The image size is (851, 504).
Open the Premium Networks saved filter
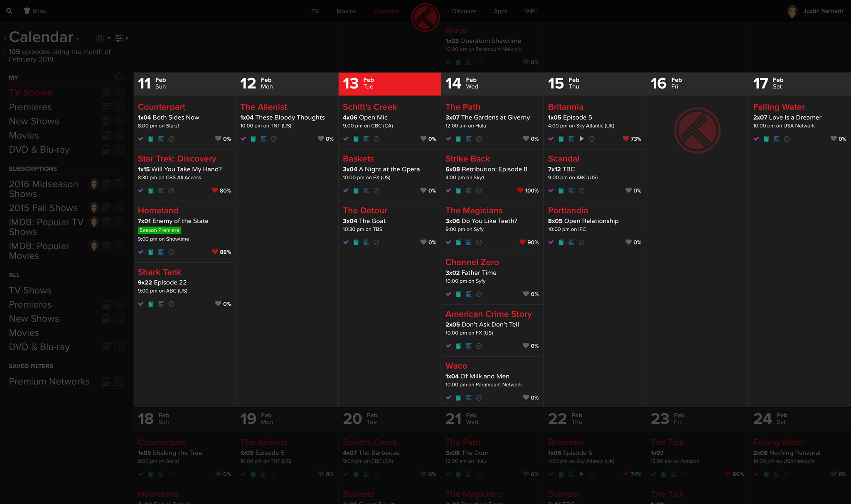[49, 381]
